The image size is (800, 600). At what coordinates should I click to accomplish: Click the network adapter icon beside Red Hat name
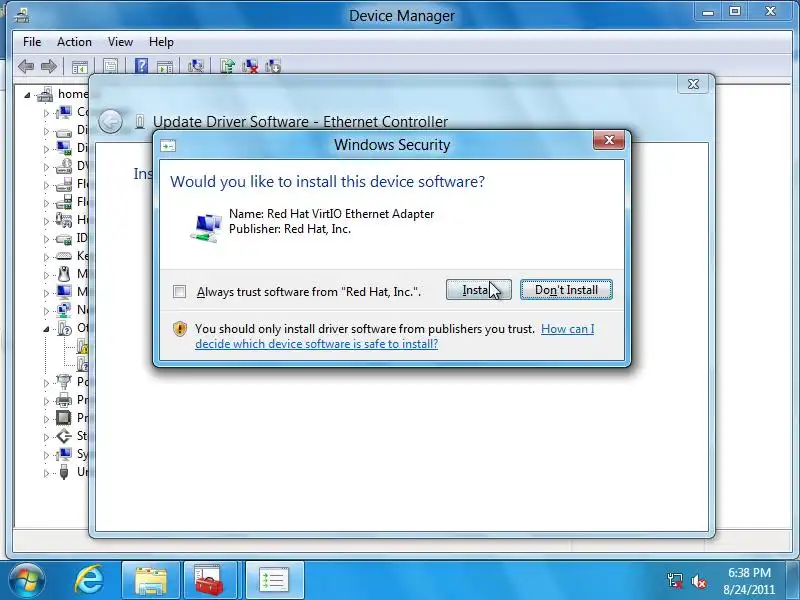206,228
